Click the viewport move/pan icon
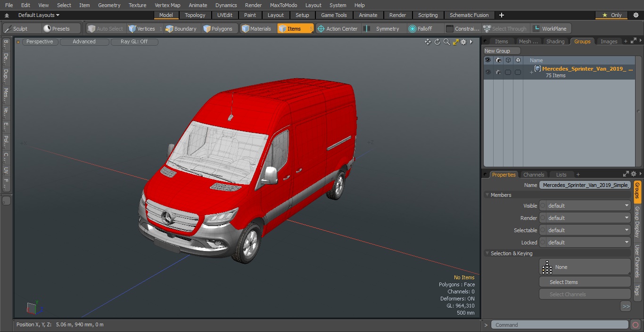 click(428, 42)
